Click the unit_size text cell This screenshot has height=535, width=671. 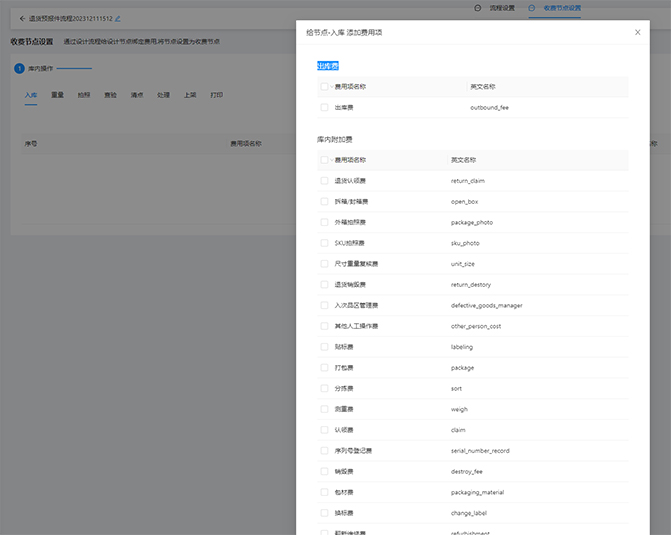coord(463,264)
